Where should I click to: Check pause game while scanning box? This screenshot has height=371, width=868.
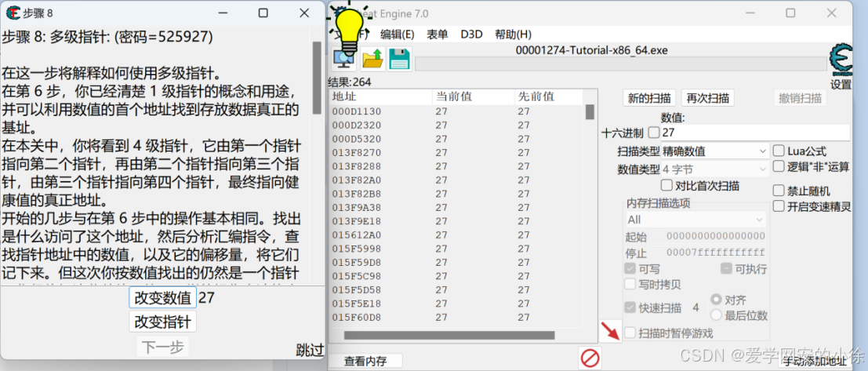tap(630, 333)
